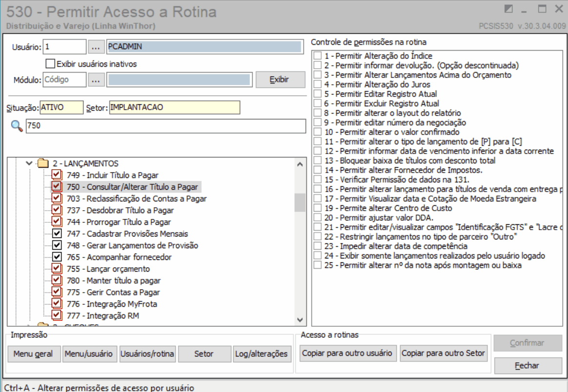Click tree scrollbar up arrow
568x392 pixels.
click(x=300, y=164)
